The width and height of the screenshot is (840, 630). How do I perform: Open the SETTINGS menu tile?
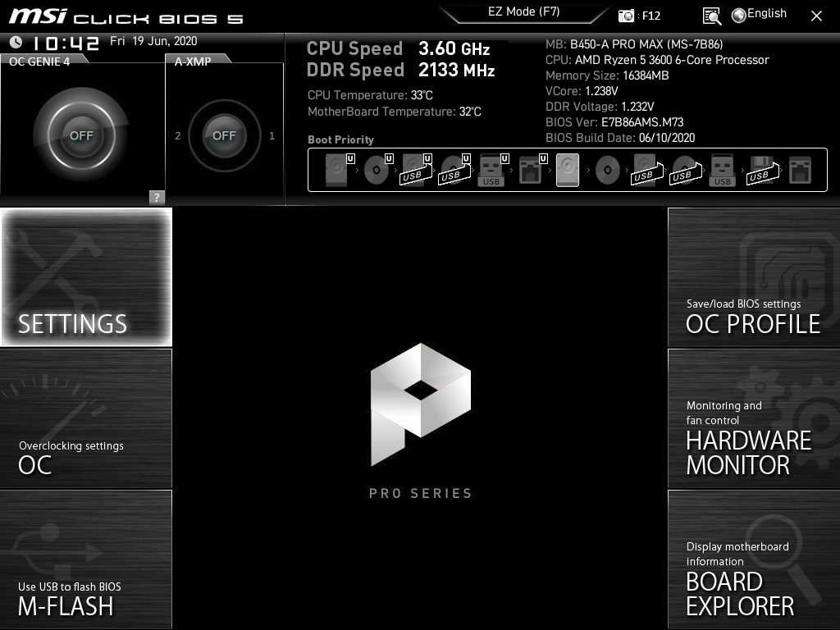tap(86, 277)
